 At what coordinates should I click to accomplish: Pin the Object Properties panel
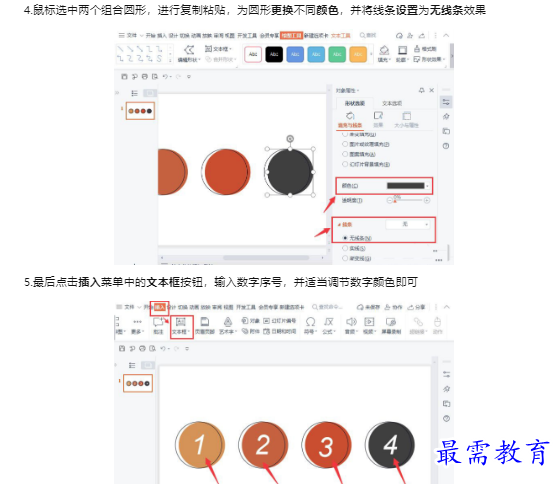click(422, 90)
